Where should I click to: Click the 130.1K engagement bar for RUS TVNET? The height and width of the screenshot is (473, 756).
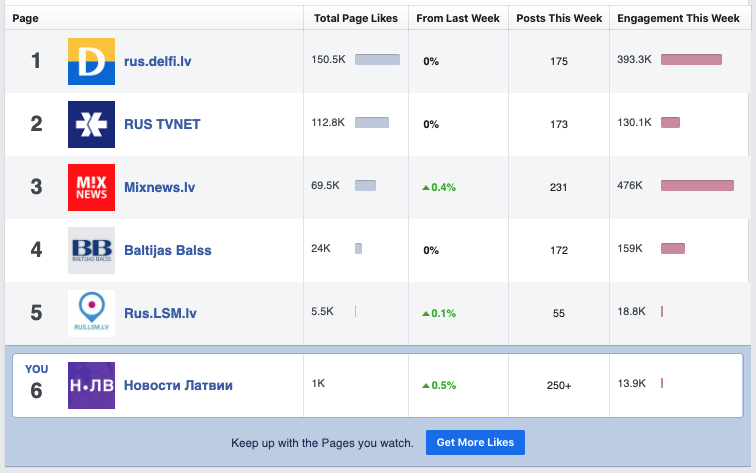pos(670,122)
